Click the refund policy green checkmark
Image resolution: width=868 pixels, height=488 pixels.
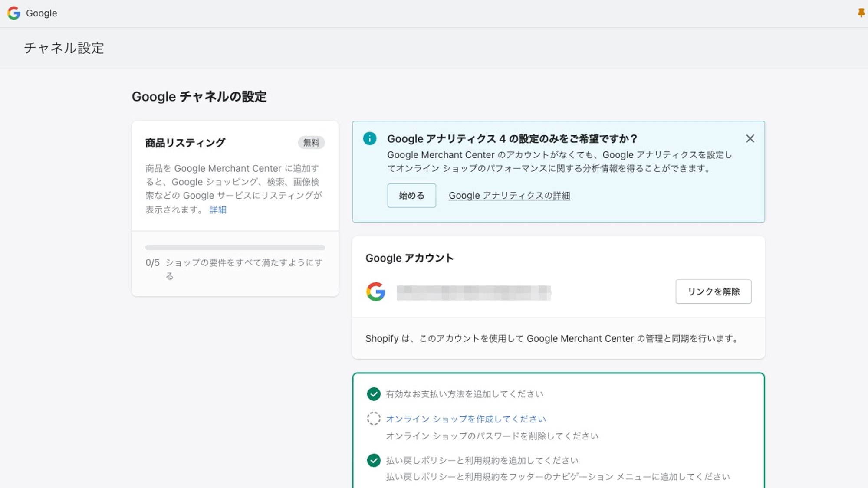click(x=374, y=460)
